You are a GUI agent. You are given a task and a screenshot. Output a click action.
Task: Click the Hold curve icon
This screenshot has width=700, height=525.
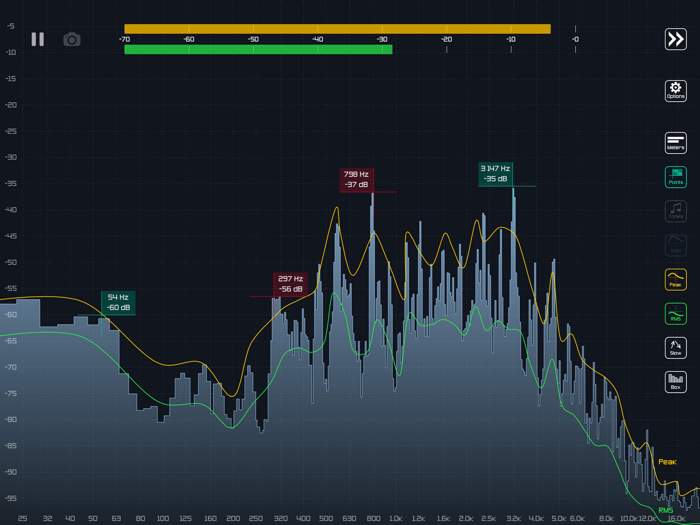[x=676, y=245]
